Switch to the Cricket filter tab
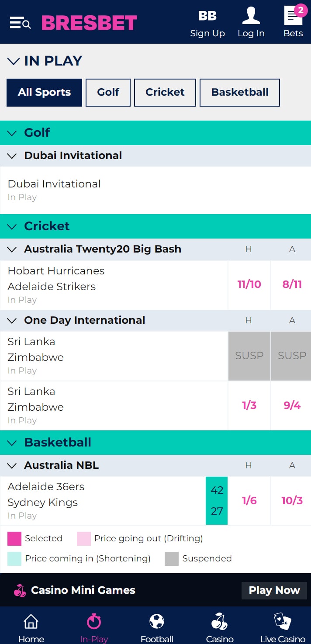 tap(165, 93)
